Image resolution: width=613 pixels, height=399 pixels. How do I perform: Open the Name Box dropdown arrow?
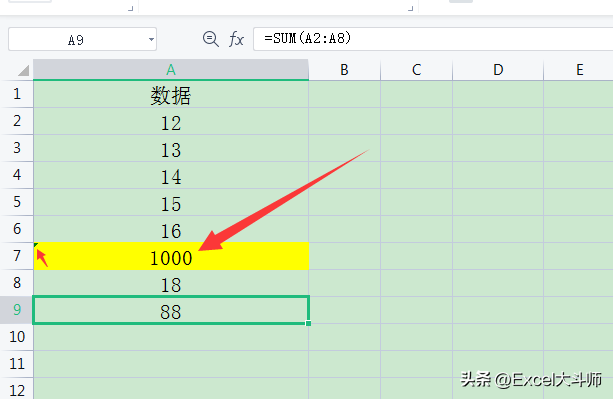[x=151, y=39]
